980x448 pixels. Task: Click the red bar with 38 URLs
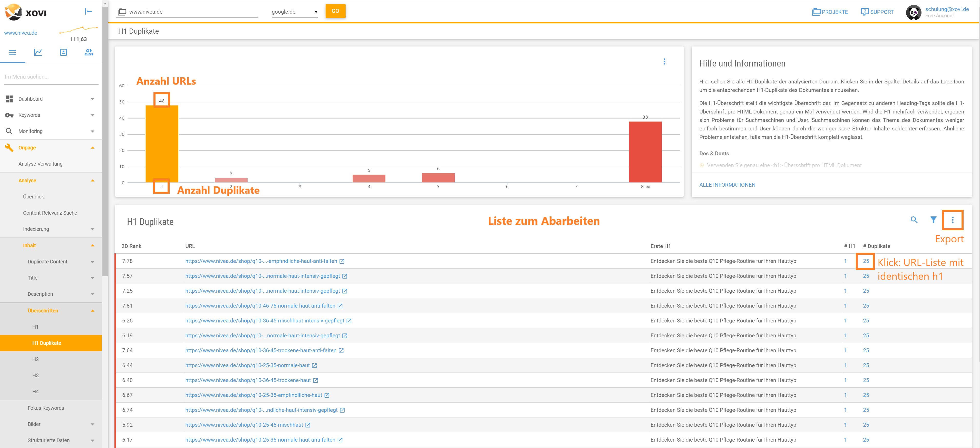[645, 152]
